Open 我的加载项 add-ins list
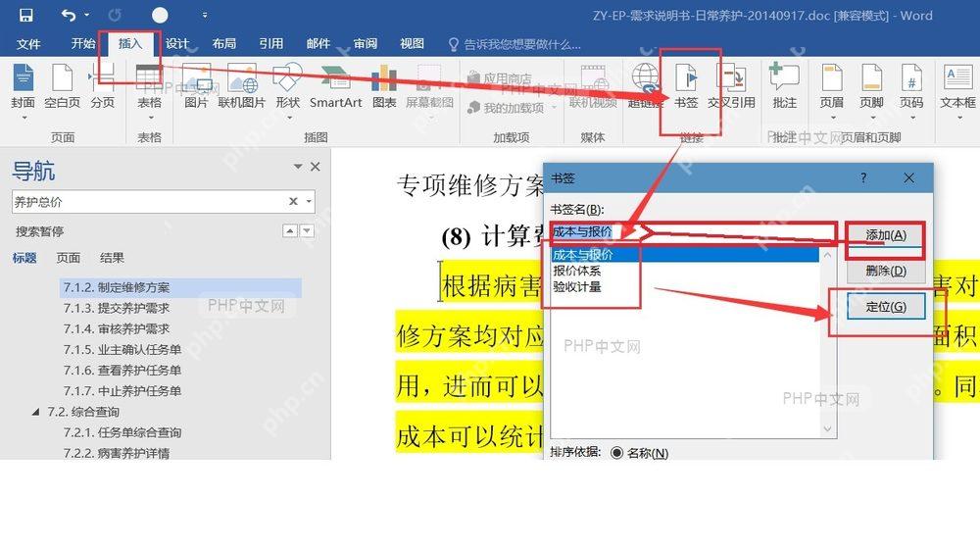 point(512,108)
